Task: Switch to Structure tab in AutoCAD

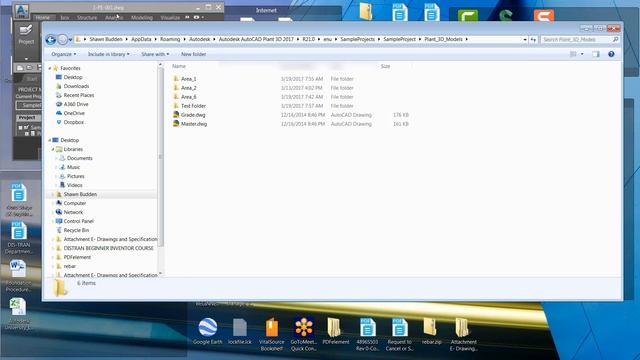Action: tap(87, 18)
